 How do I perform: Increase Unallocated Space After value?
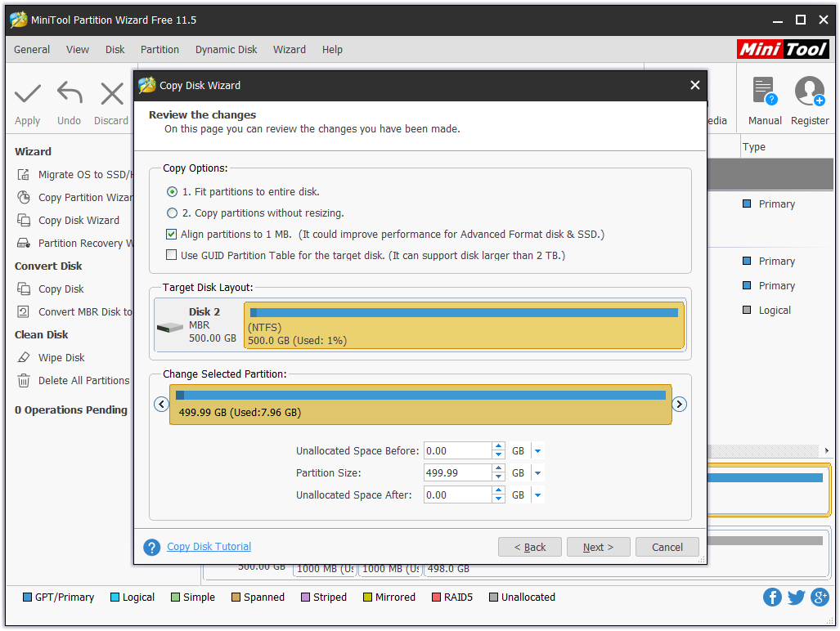tap(498, 490)
